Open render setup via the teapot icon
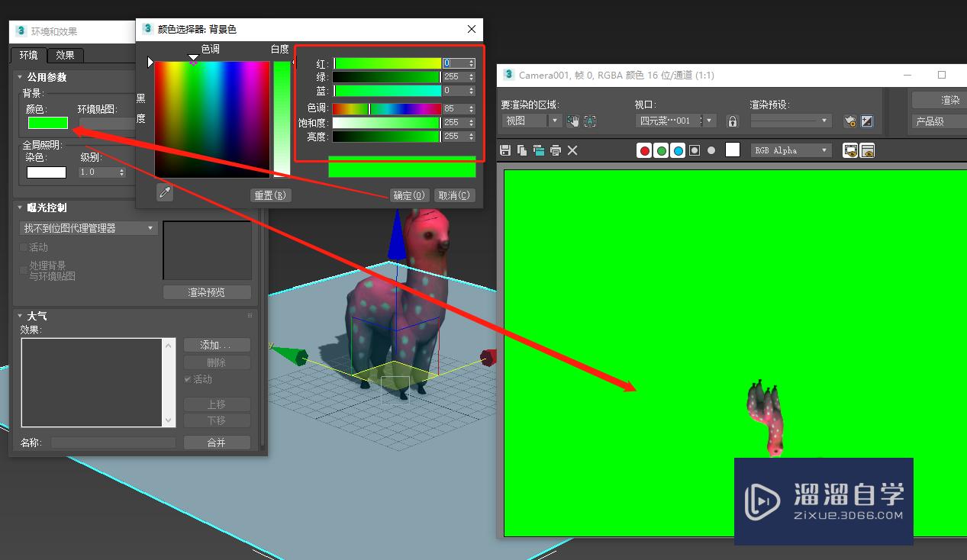Image resolution: width=967 pixels, height=560 pixels. pos(850,121)
